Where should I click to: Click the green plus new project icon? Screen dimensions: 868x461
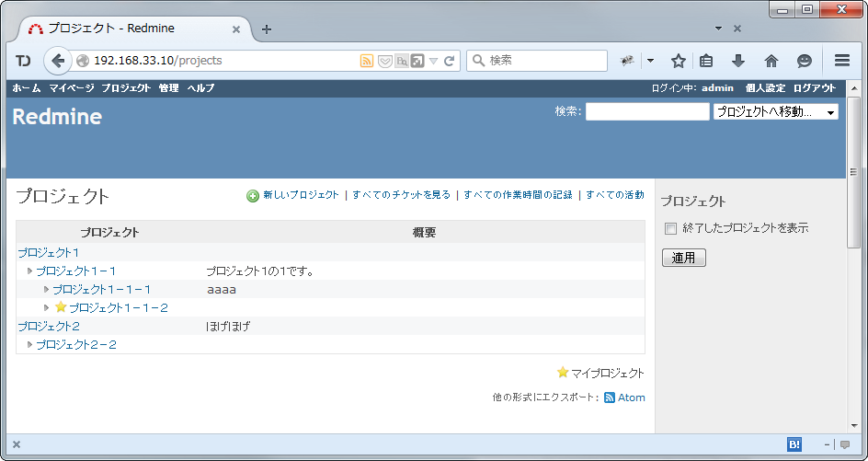pyautogui.click(x=253, y=196)
